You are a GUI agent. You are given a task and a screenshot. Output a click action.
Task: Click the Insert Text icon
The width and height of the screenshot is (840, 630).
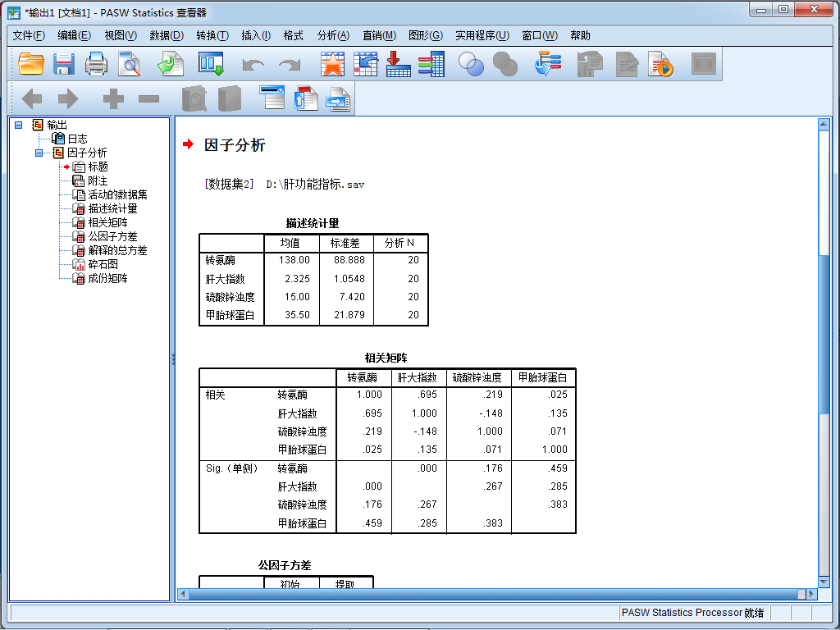[338, 99]
